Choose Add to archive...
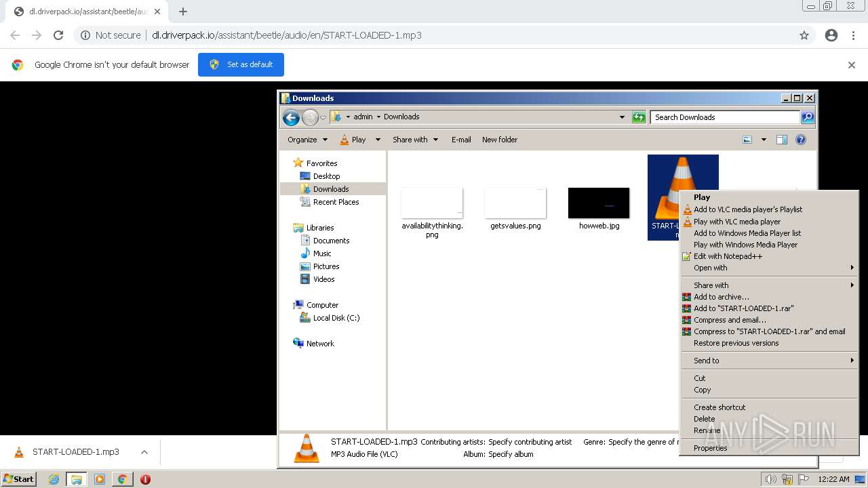Viewport: 868px width, 488px height. pyautogui.click(x=722, y=297)
